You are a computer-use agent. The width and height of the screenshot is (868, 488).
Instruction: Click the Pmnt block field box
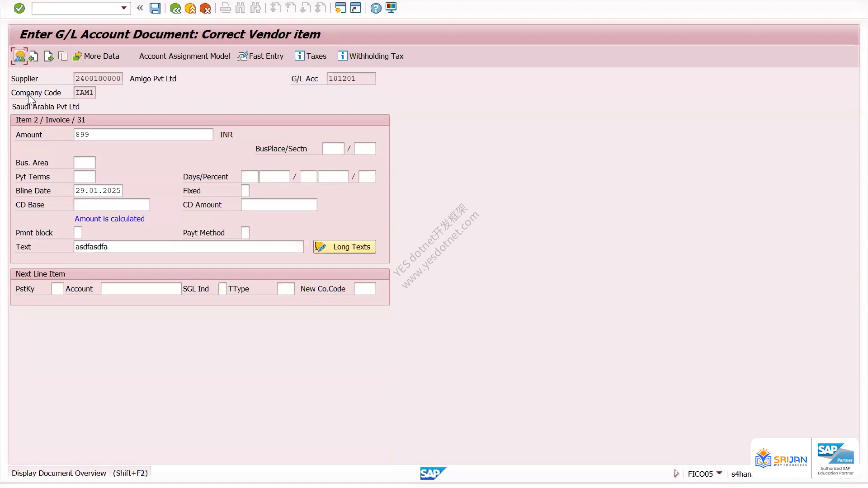(78, 233)
